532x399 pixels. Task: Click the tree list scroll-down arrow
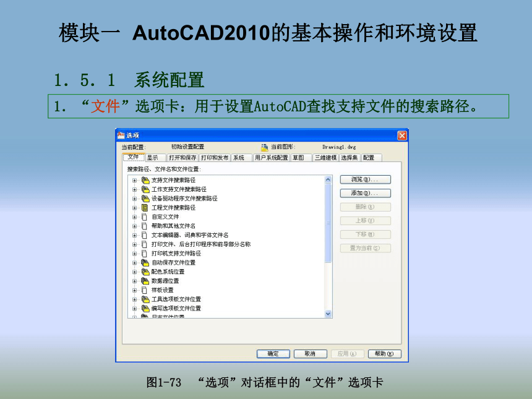(x=328, y=314)
